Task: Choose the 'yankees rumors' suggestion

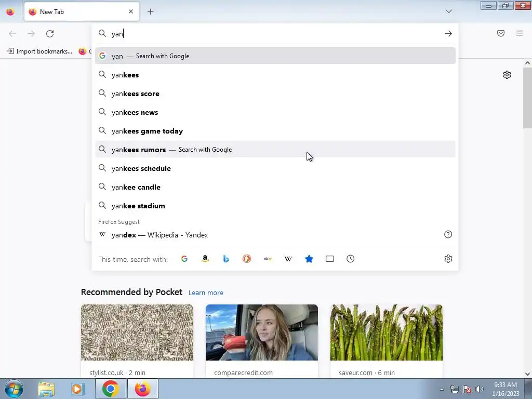Action: (275, 149)
